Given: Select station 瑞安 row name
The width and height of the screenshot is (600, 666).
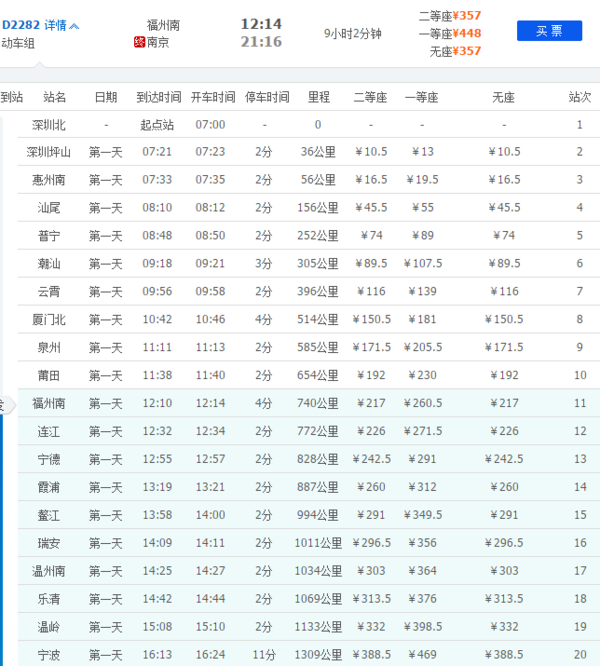Looking at the screenshot, I should 48,543.
